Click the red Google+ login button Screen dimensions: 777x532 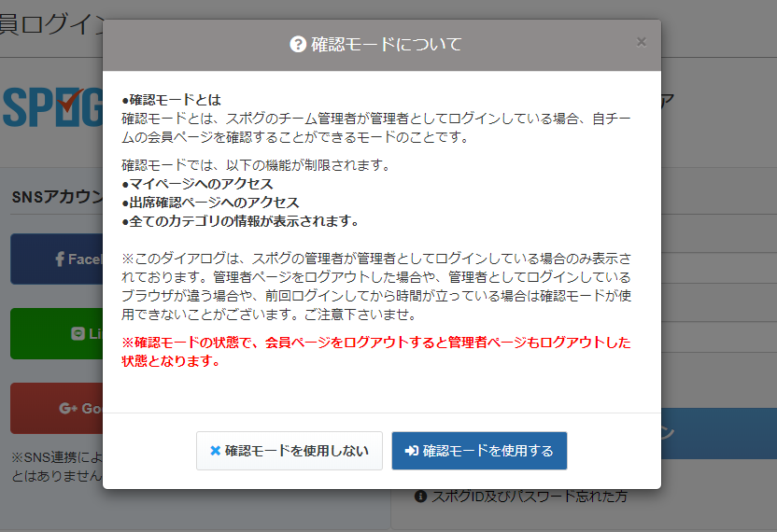pos(56,408)
